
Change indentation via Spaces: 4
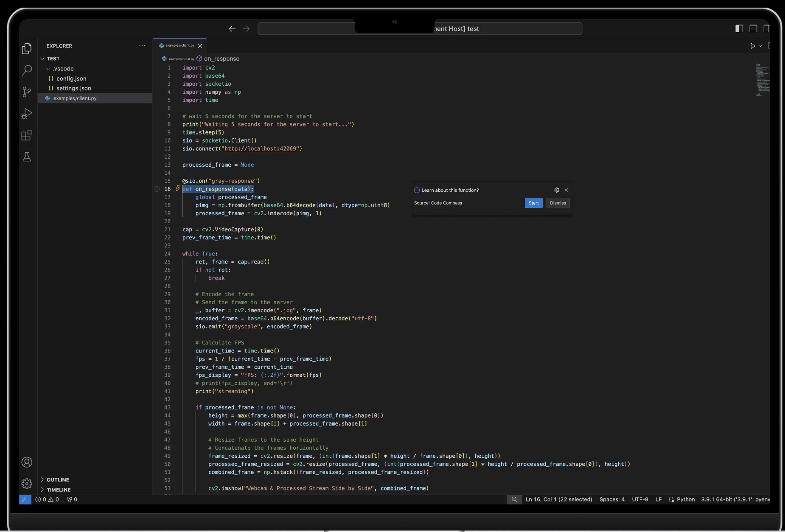click(x=612, y=499)
